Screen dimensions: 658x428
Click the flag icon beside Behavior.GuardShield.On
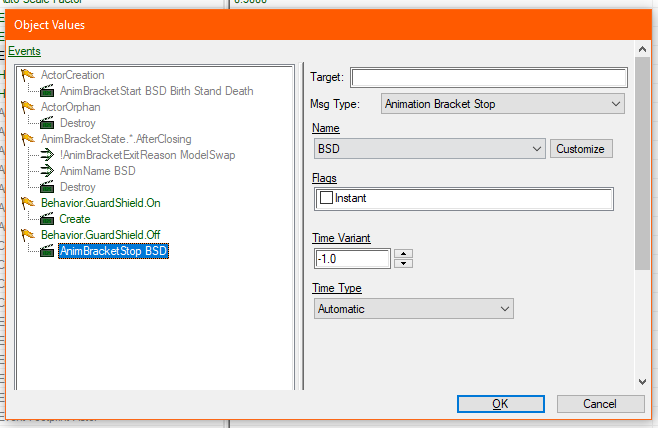tap(28, 203)
